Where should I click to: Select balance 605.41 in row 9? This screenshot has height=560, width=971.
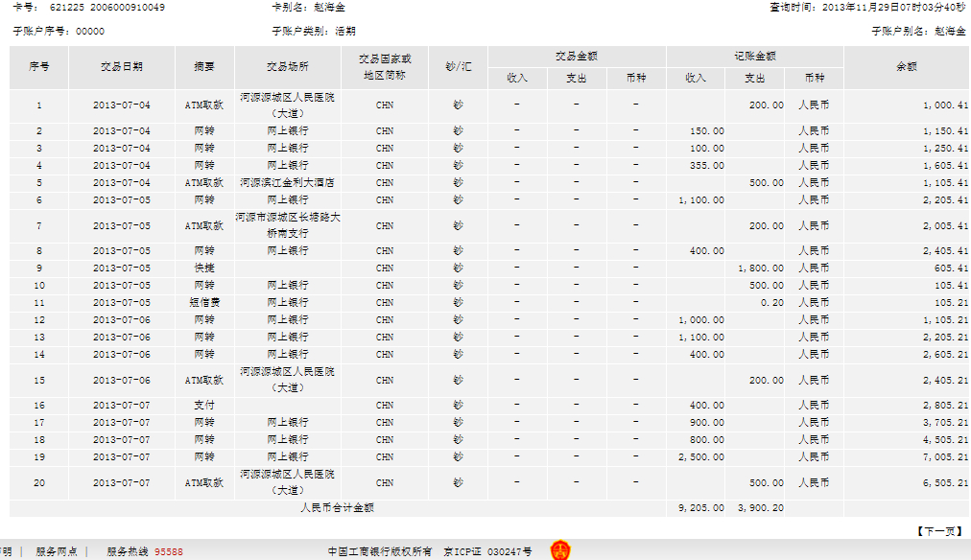pos(951,268)
